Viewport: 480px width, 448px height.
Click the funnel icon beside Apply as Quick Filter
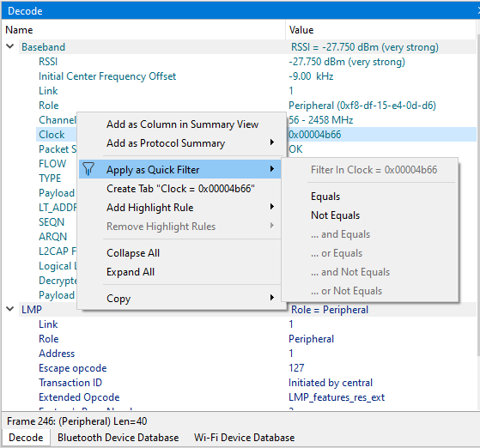point(88,169)
